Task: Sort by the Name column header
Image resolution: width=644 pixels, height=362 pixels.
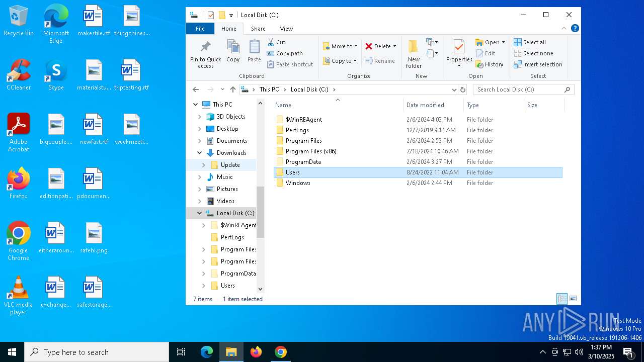Action: pyautogui.click(x=339, y=105)
